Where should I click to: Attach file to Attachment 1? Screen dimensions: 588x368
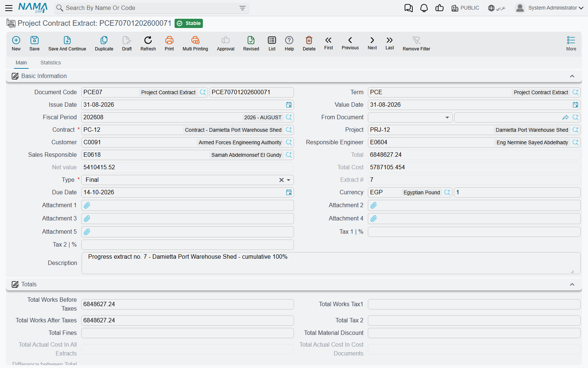pos(87,205)
